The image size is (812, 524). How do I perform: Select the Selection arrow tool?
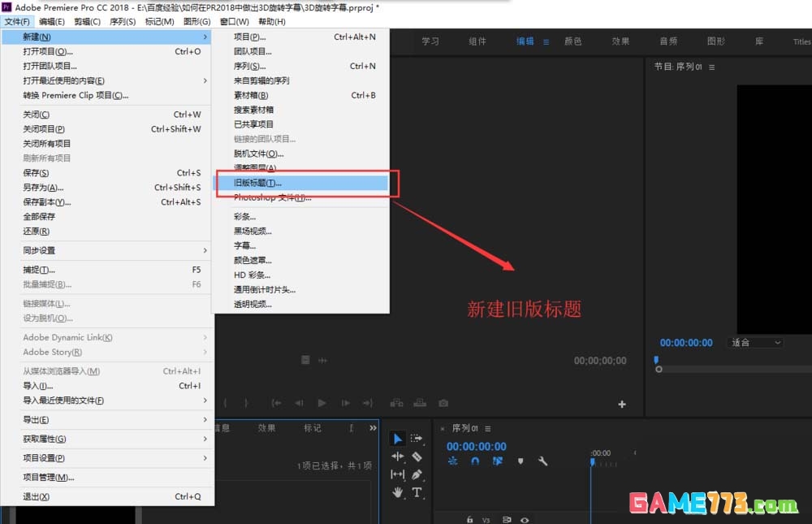tap(397, 439)
